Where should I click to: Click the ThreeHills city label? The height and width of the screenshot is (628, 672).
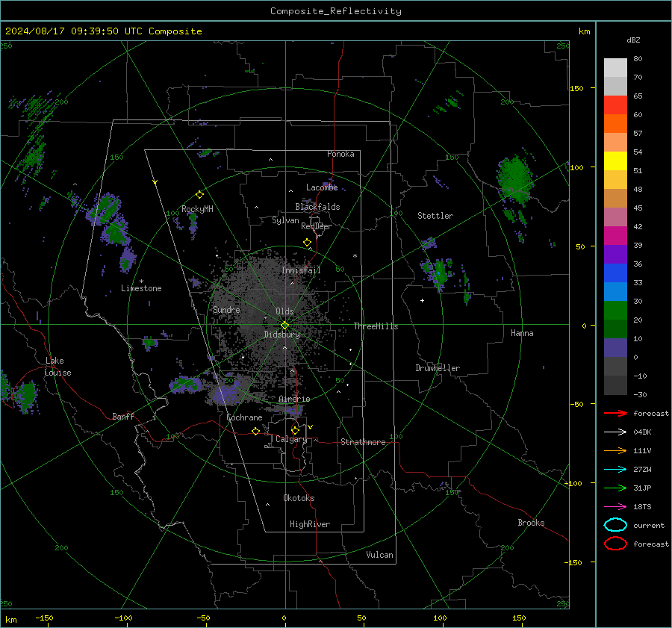click(x=376, y=326)
